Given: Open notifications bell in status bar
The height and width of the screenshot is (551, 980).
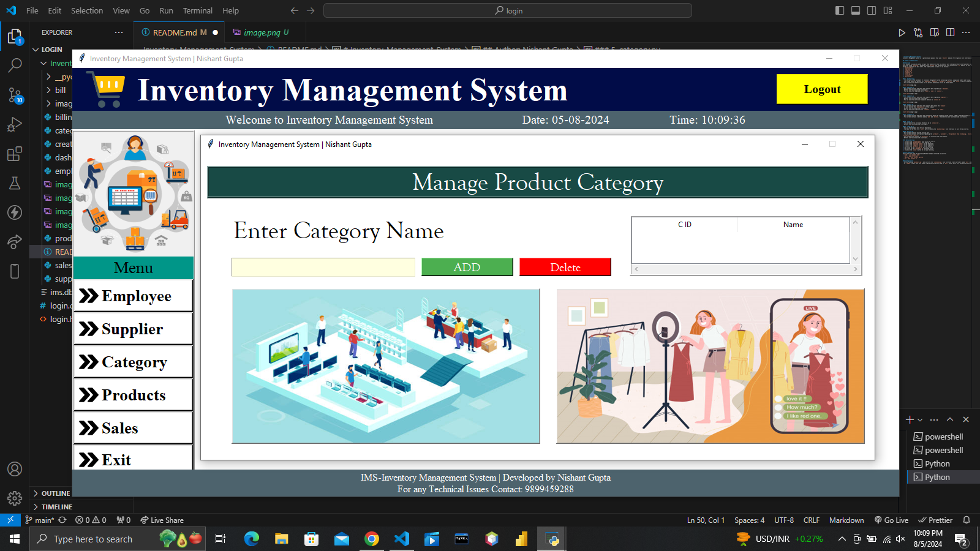Looking at the screenshot, I should (x=967, y=520).
